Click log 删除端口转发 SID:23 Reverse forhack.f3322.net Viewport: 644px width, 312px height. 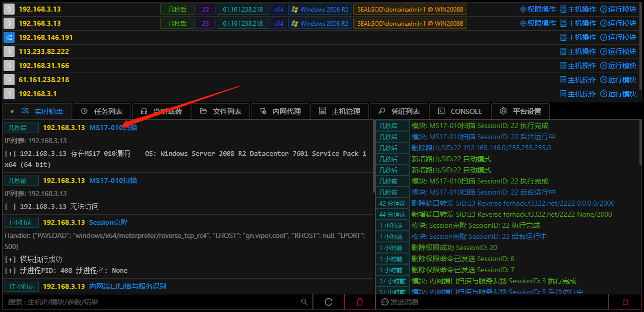513,203
